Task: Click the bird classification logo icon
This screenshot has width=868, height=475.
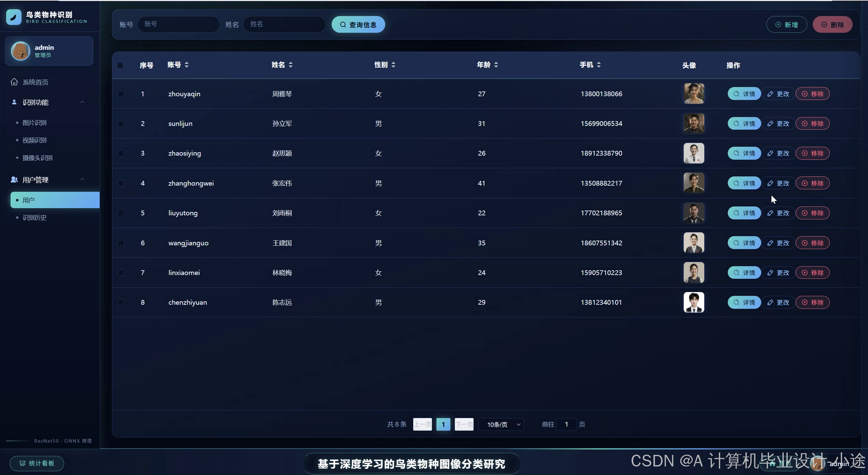Action: point(14,17)
